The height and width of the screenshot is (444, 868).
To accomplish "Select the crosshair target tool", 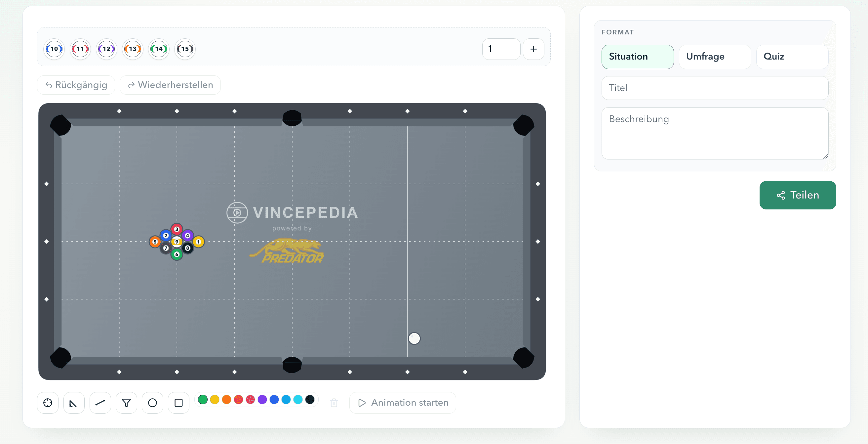I will pyautogui.click(x=48, y=403).
